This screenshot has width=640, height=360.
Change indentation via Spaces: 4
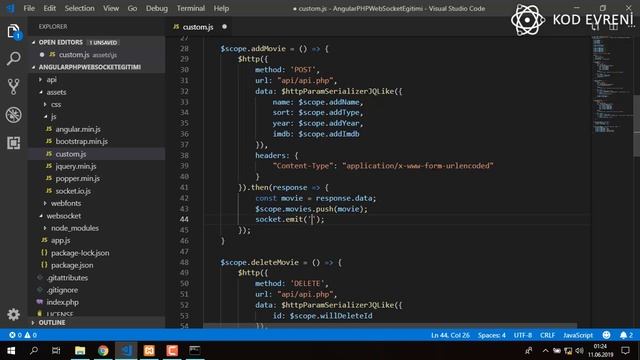pos(492,335)
